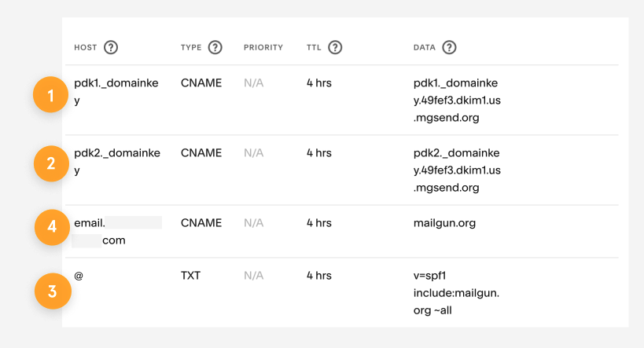This screenshot has width=644, height=348.
Task: Click the orange number 2 badge
Action: click(x=52, y=164)
